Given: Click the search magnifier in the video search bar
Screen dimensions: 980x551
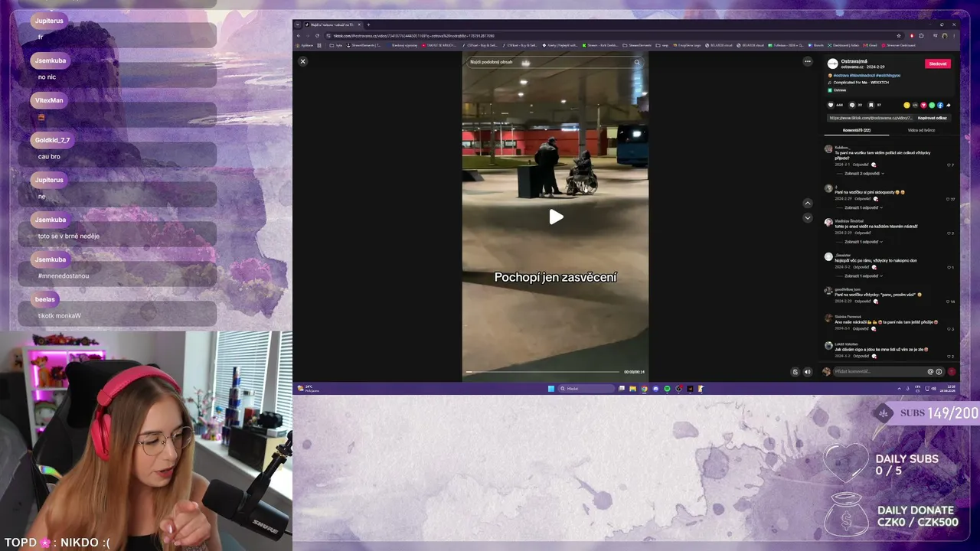Looking at the screenshot, I should pyautogui.click(x=636, y=62).
